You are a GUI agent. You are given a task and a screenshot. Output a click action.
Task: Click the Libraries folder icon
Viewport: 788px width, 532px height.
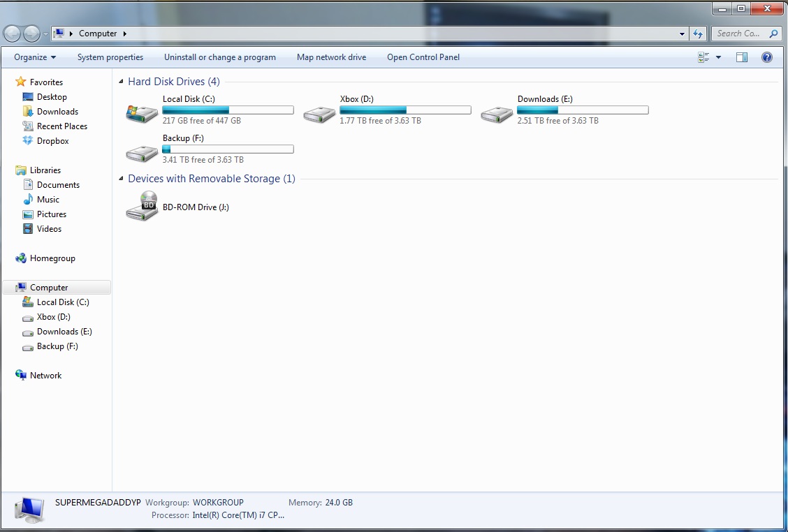coord(20,170)
